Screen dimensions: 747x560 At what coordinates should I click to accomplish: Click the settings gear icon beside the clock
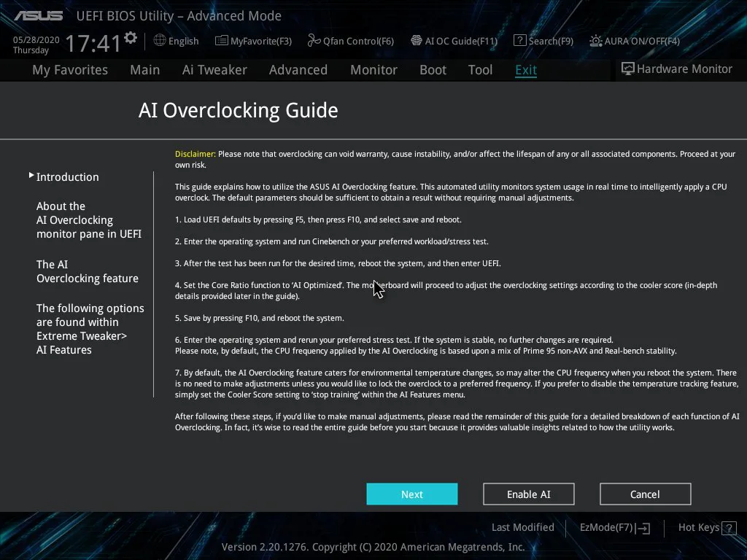click(x=131, y=37)
